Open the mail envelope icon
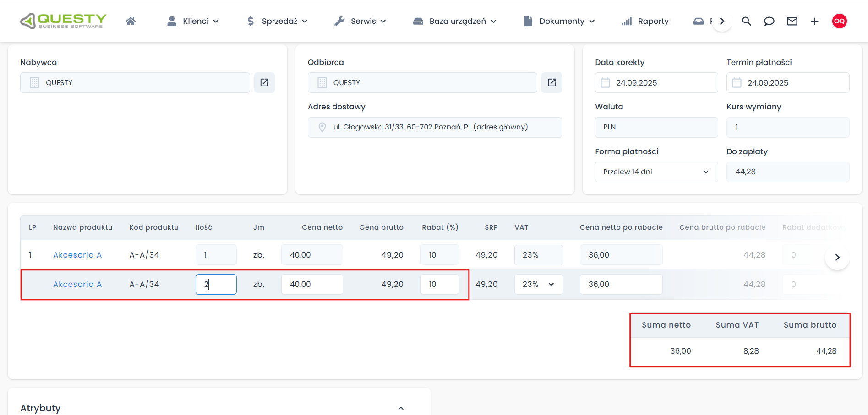This screenshot has height=415, width=868. [792, 21]
